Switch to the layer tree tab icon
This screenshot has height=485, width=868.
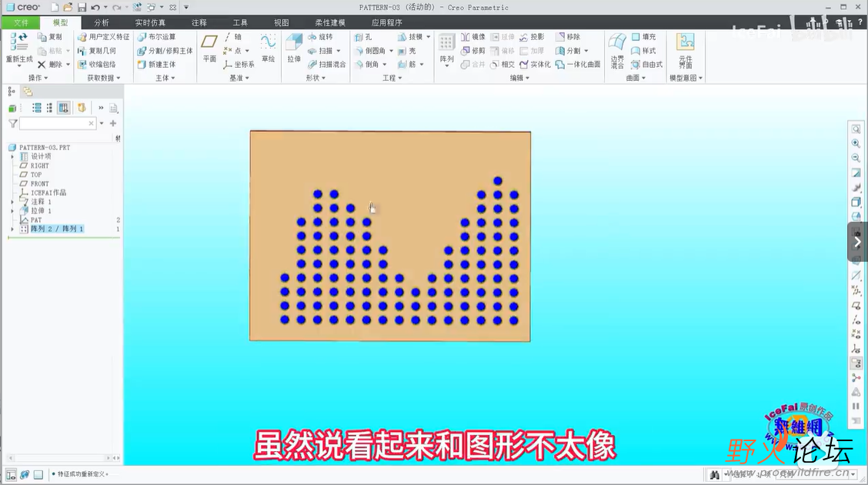pos(28,92)
